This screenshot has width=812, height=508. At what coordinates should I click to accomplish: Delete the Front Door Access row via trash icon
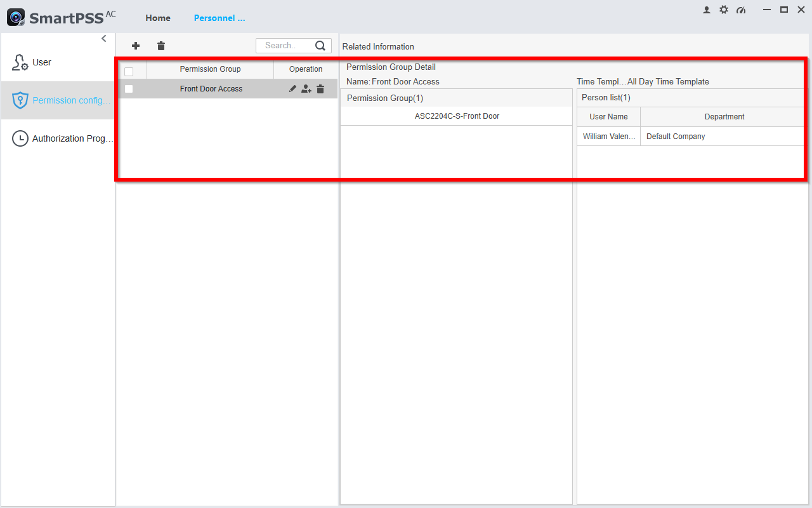click(x=320, y=89)
